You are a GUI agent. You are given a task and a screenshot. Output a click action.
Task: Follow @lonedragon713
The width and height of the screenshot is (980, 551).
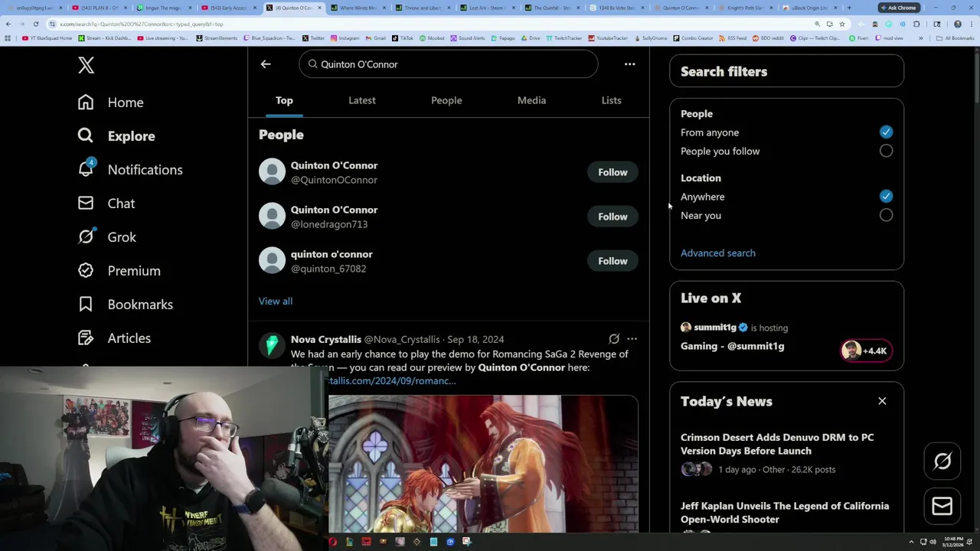612,217
